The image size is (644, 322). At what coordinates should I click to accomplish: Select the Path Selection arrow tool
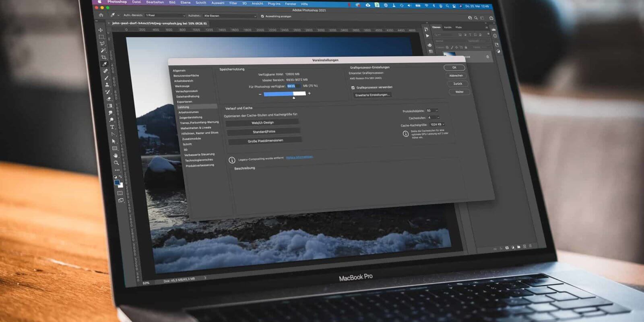click(x=114, y=141)
